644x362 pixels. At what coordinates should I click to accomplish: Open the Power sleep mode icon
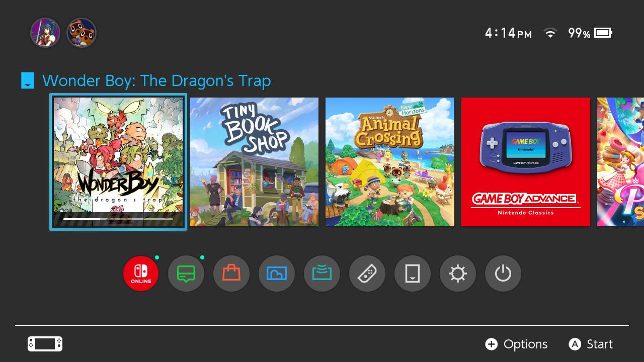click(x=503, y=274)
